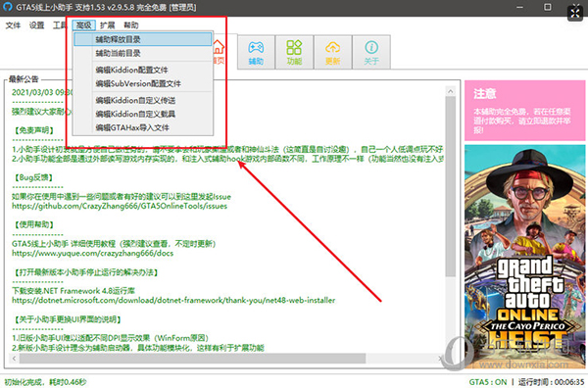588x388 pixels.
Task: Switch to the 辅助 gamepad tab
Action: (x=256, y=53)
